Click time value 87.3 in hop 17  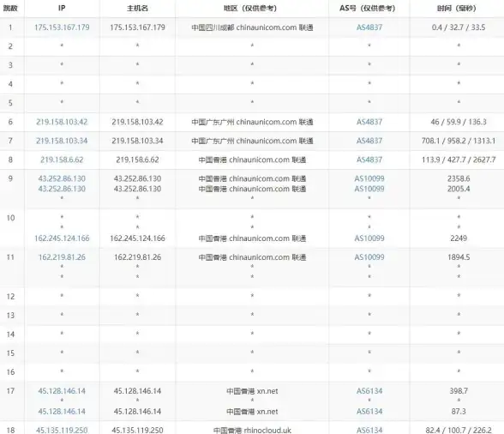[459, 412]
